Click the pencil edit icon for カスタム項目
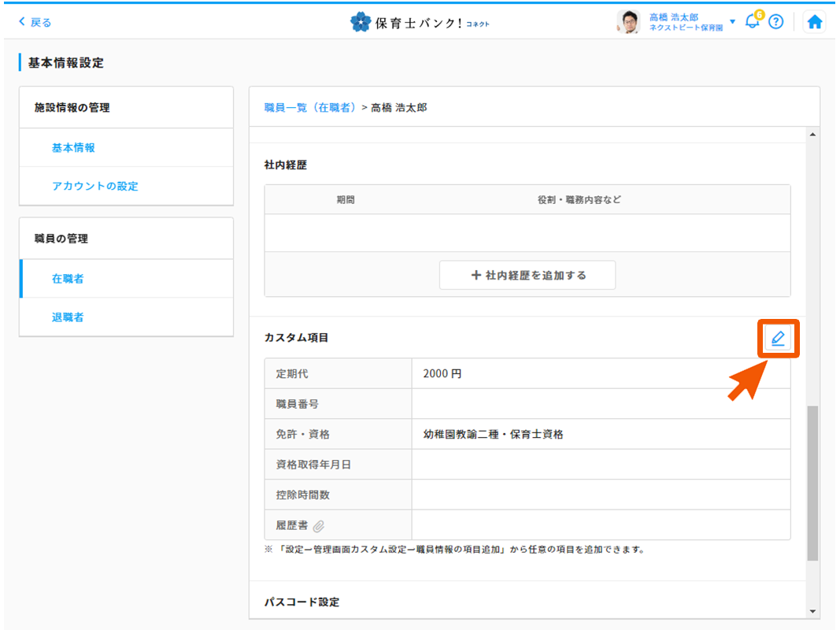The width and height of the screenshot is (840, 630). click(778, 339)
